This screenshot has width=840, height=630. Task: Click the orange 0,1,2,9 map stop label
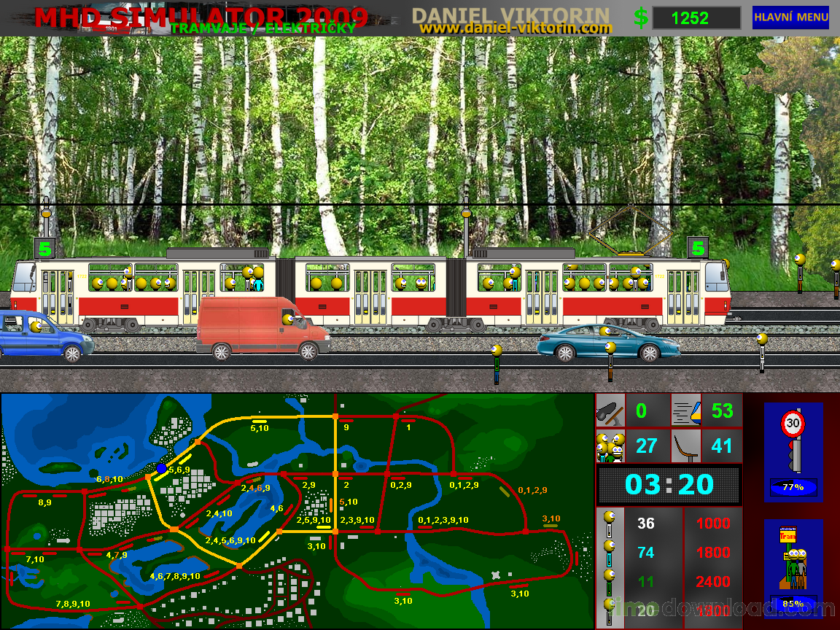pyautogui.click(x=532, y=490)
